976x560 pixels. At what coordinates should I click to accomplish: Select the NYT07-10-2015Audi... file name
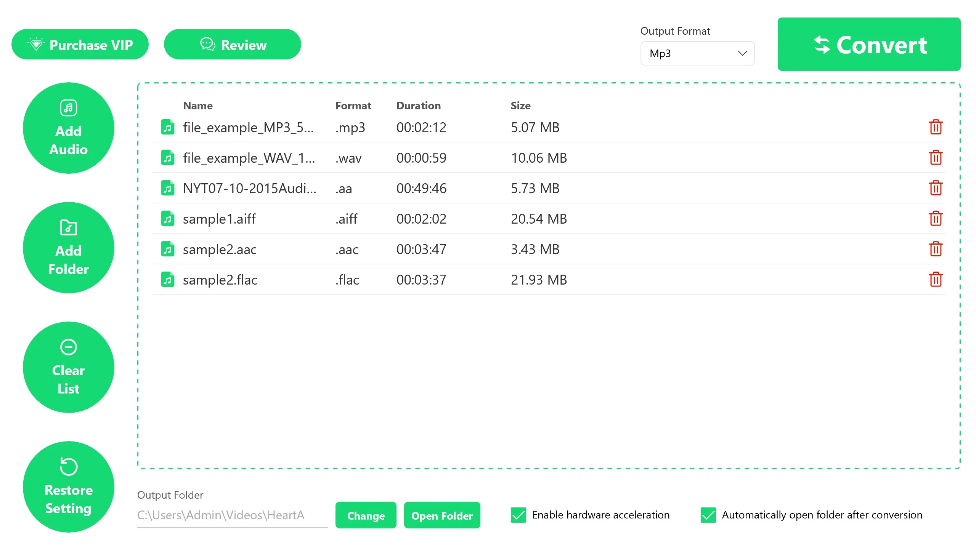(x=250, y=188)
